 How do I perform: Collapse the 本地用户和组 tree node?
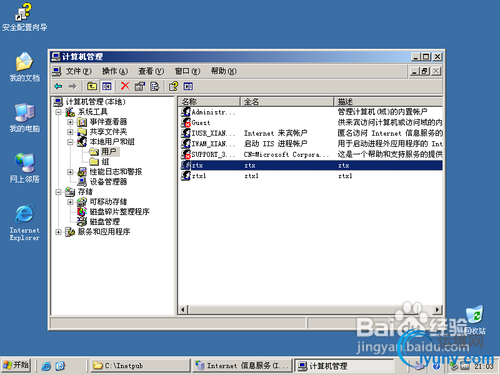[x=70, y=142]
